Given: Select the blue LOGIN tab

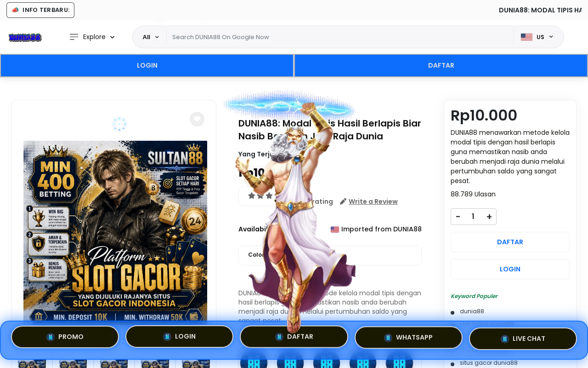Looking at the screenshot, I should (x=147, y=65).
